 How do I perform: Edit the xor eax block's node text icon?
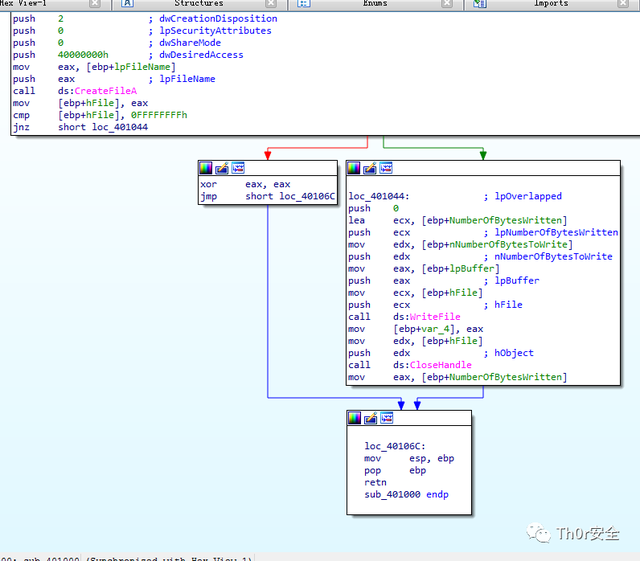coord(222,168)
